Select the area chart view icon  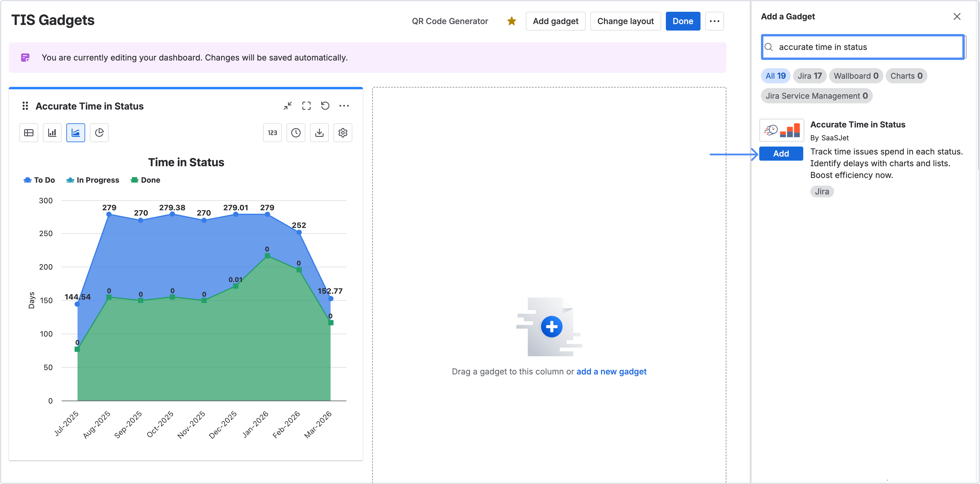click(76, 133)
